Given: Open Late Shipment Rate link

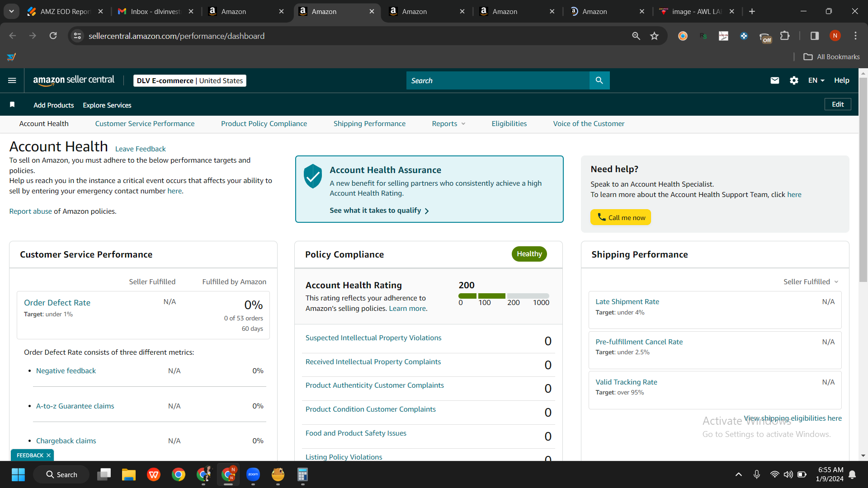Looking at the screenshot, I should point(627,302).
